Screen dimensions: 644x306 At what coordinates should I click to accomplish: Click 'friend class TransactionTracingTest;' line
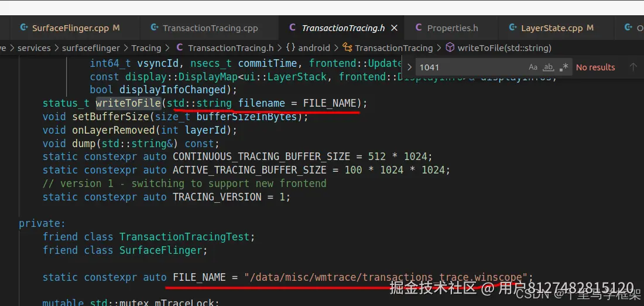(x=149, y=237)
